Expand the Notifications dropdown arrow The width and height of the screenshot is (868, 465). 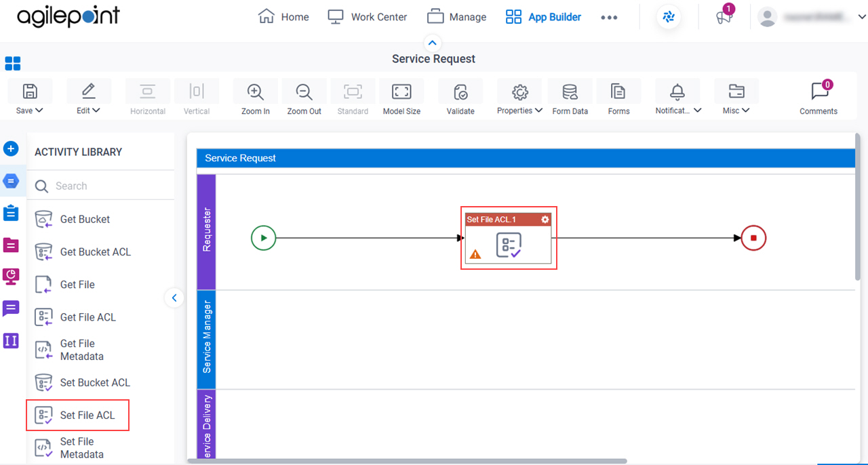click(697, 110)
